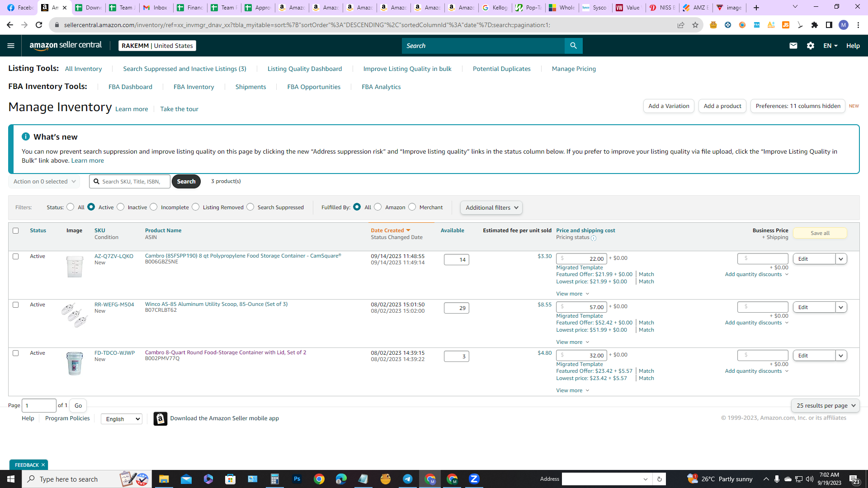The height and width of the screenshot is (488, 868).
Task: Select Fulfilled By Amazon radio button
Action: (x=378, y=207)
